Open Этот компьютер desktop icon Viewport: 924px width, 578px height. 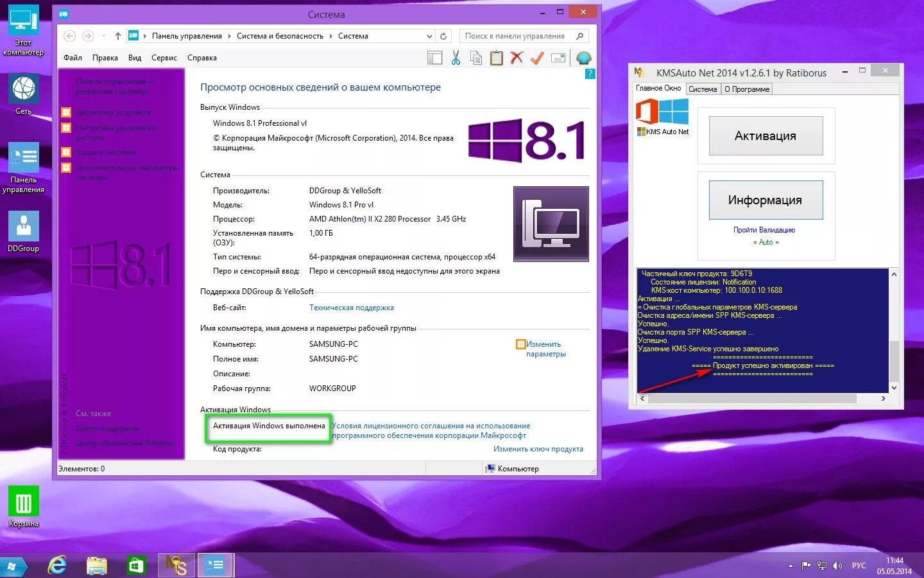tap(23, 30)
